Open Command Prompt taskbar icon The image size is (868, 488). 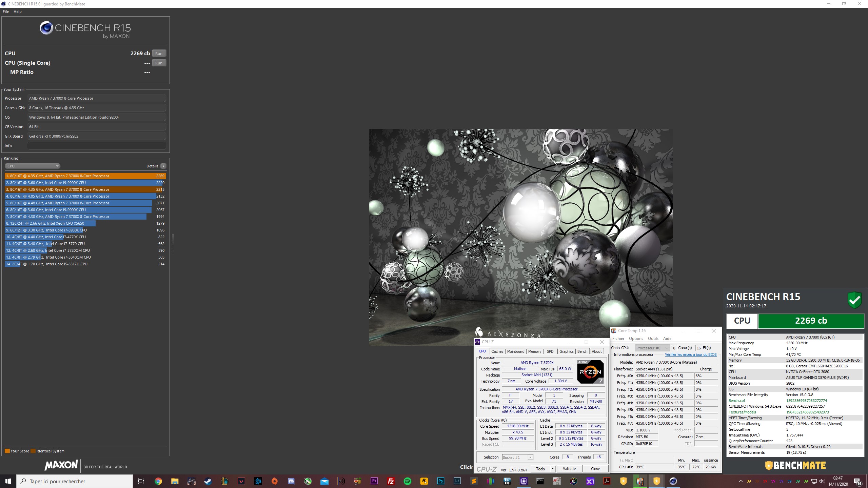coord(540,481)
